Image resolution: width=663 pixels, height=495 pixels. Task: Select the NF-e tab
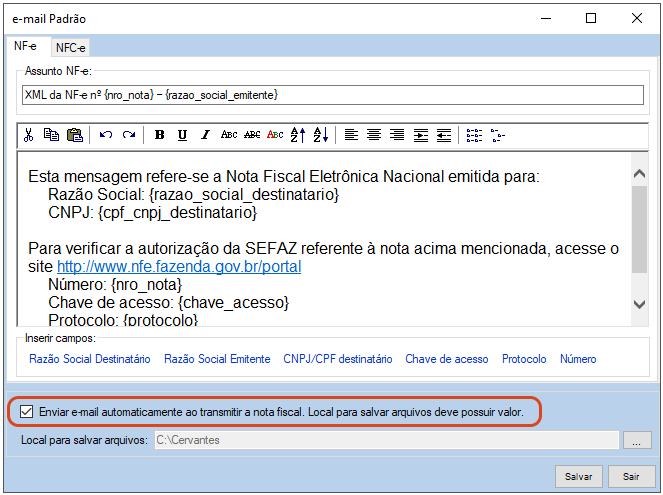[24, 46]
